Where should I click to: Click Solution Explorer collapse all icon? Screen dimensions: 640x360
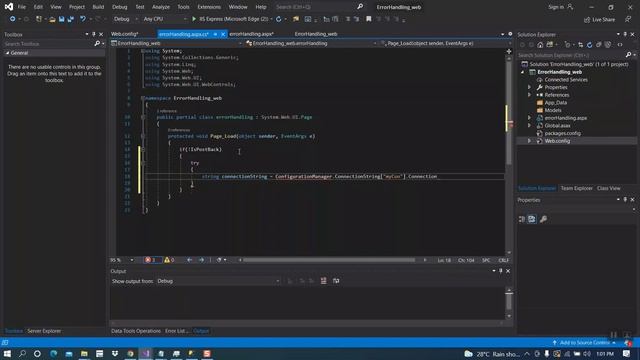[599, 45]
